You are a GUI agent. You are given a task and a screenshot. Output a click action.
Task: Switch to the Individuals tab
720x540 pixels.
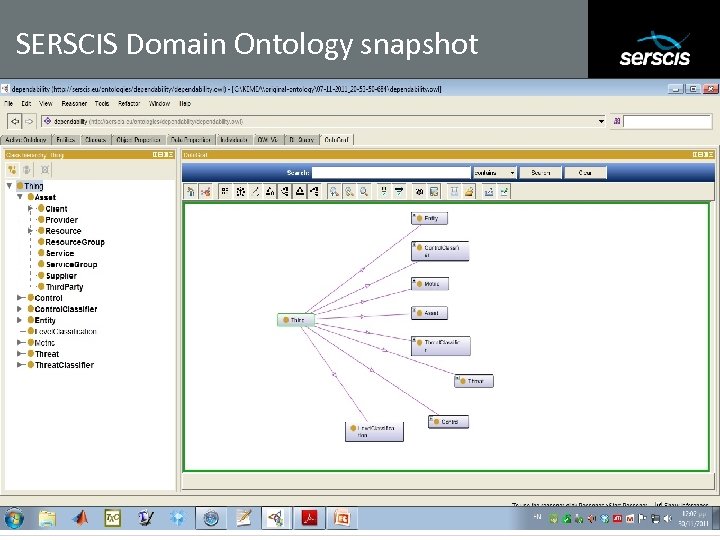click(x=234, y=140)
